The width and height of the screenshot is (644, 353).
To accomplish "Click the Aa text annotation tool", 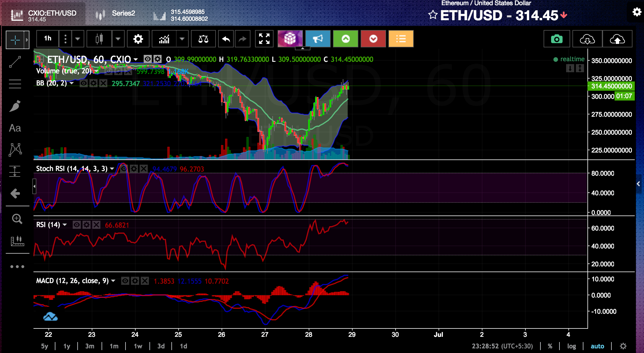I will tap(15, 128).
